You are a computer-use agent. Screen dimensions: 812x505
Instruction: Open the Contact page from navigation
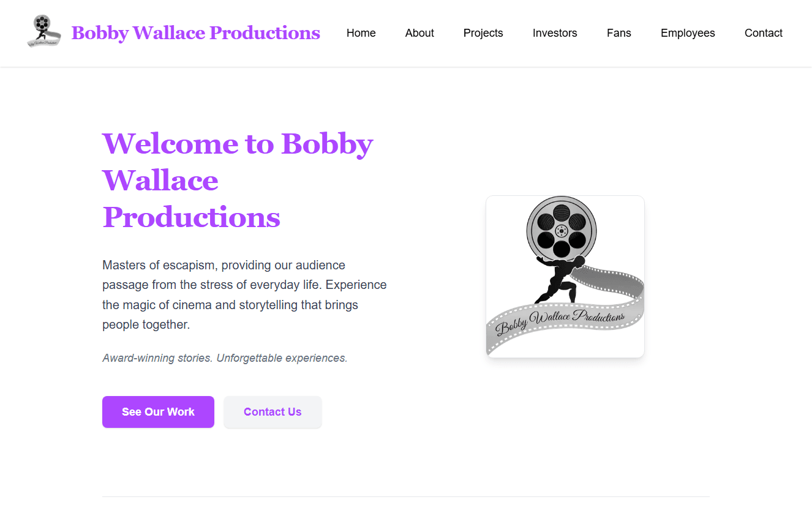764,33
